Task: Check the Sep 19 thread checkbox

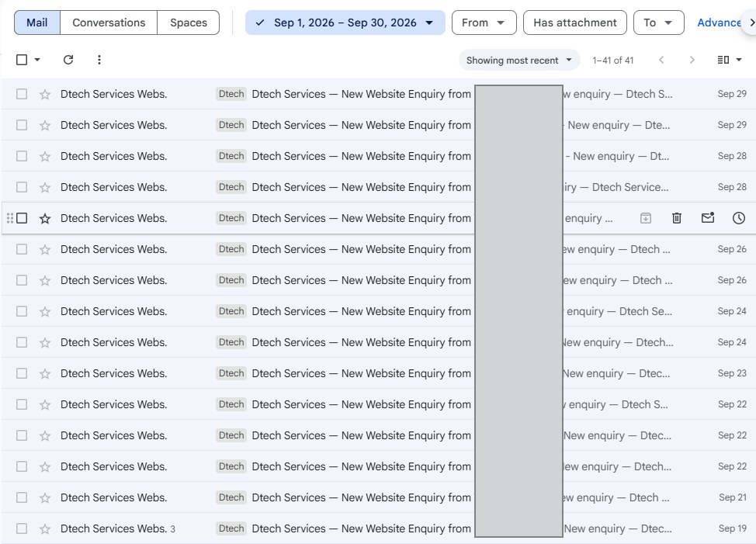Action: coord(22,528)
